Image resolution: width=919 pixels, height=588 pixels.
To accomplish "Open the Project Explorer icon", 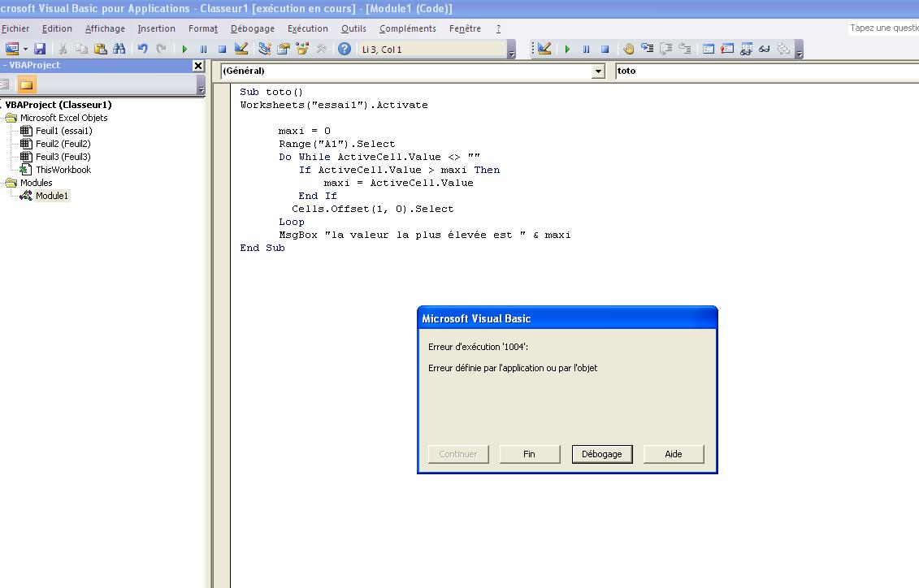I will pyautogui.click(x=264, y=50).
